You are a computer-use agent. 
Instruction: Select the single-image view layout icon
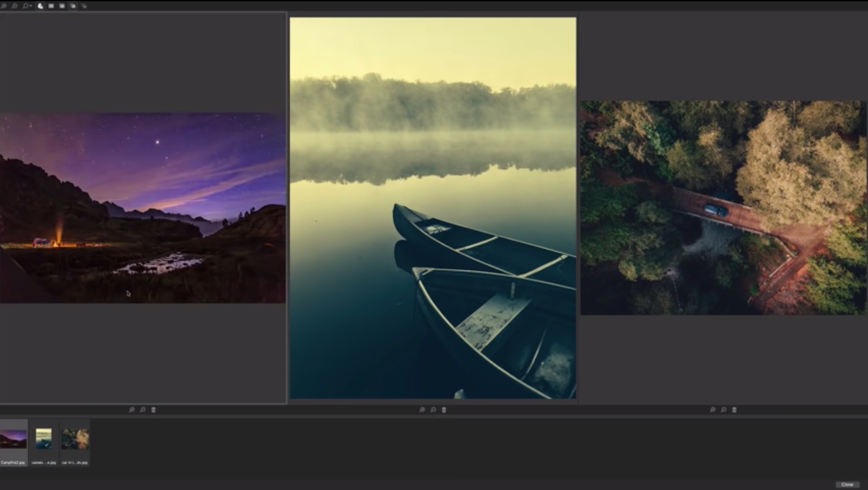(x=51, y=6)
